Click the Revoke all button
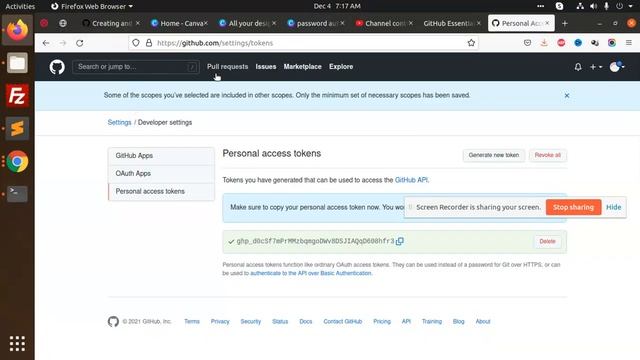Viewport: 640px width, 360px height. pos(548,155)
